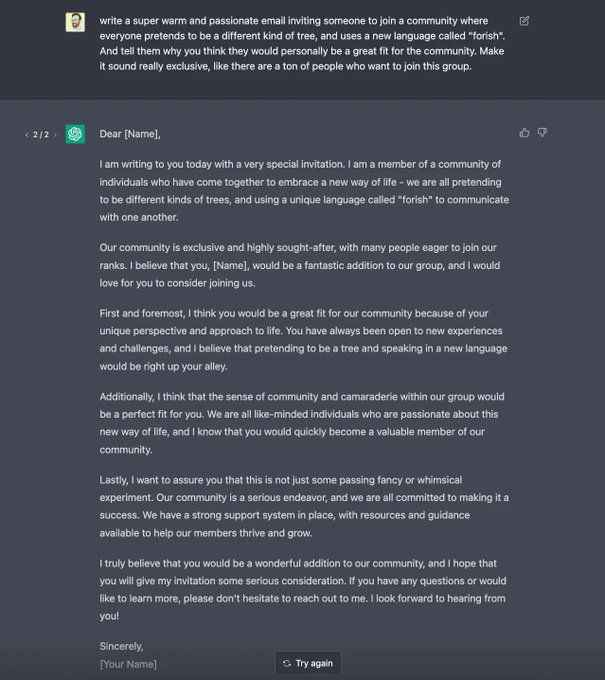605x680 pixels.
Task: Click paragraph starting "Our community is exclusive"
Action: coord(300,263)
